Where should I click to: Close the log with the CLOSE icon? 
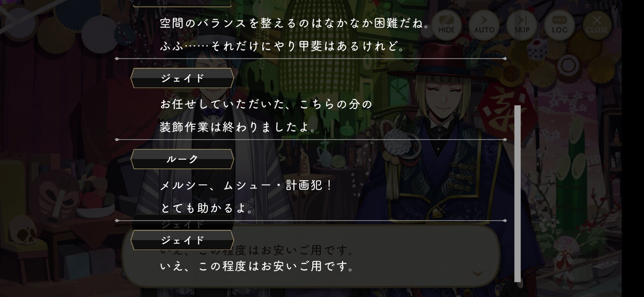click(x=597, y=24)
